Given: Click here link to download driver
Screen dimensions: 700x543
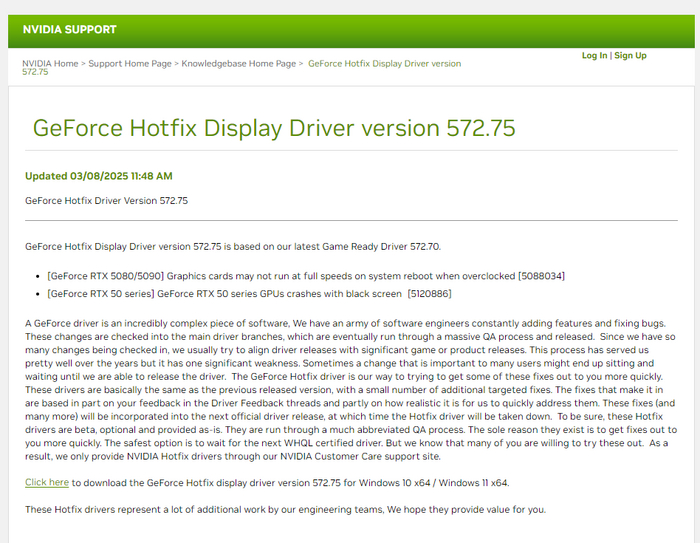Looking at the screenshot, I should tap(47, 483).
